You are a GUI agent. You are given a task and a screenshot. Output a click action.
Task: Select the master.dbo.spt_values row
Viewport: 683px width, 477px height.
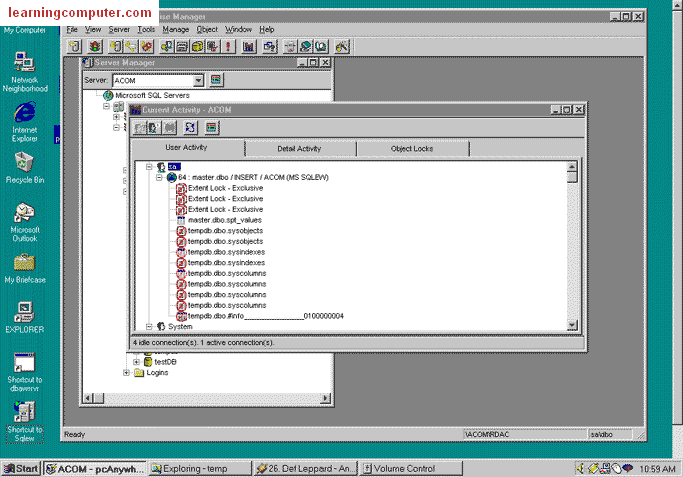(225, 220)
